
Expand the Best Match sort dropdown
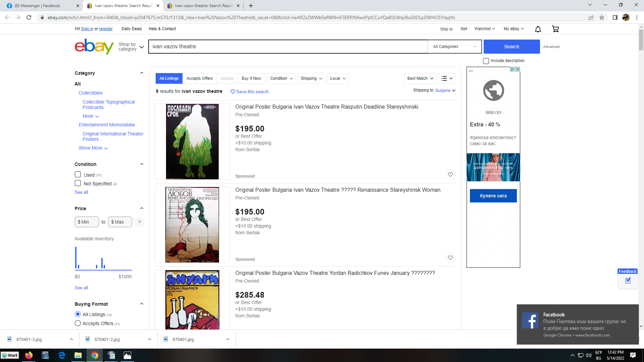420,78
